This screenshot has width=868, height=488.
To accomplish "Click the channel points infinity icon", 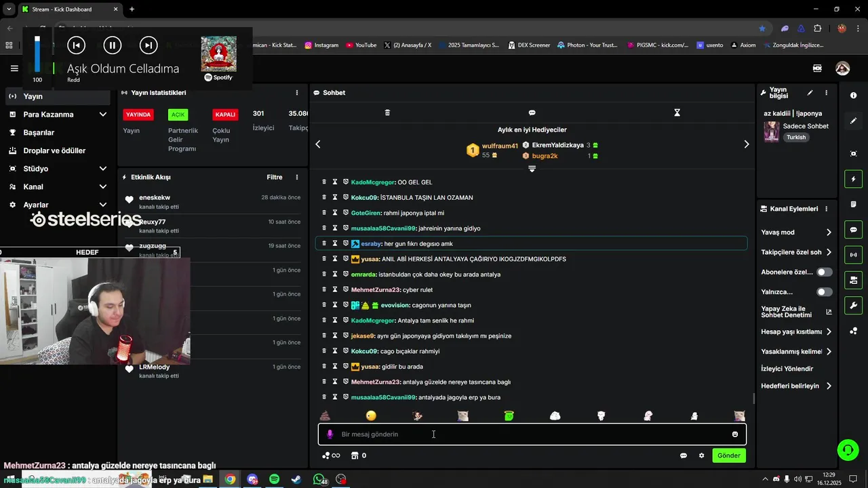I will (x=331, y=455).
